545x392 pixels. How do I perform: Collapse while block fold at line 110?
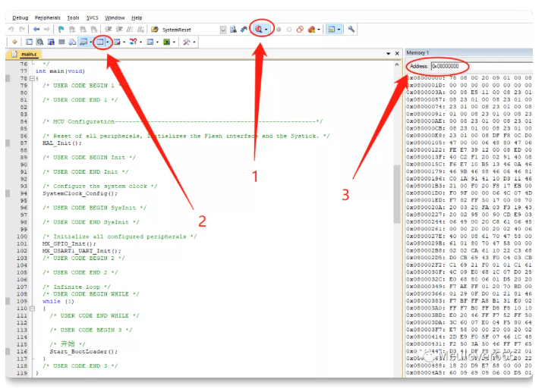pos(32,309)
